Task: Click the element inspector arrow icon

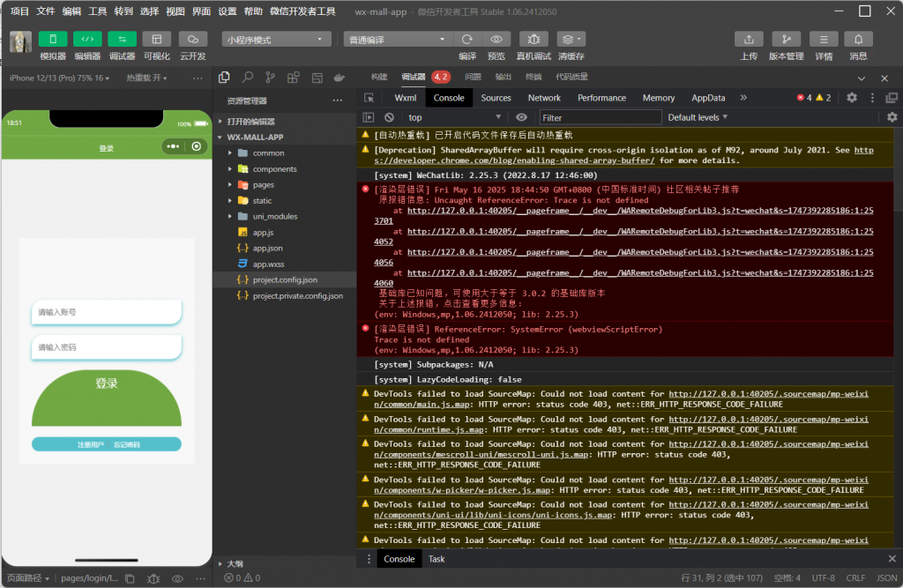Action: pos(369,98)
